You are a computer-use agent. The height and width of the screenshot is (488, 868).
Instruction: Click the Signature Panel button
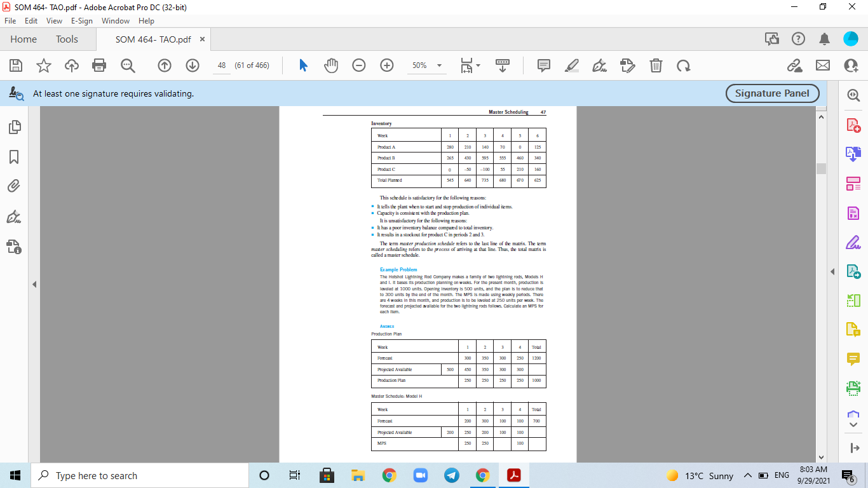772,93
